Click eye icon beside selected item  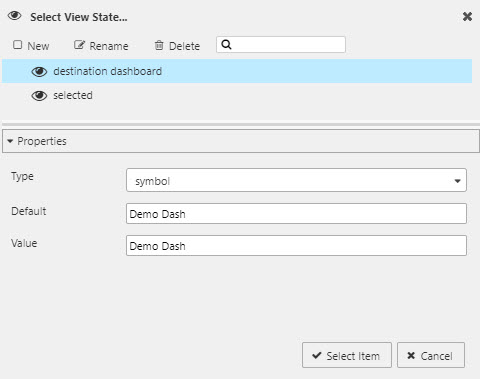[39, 96]
